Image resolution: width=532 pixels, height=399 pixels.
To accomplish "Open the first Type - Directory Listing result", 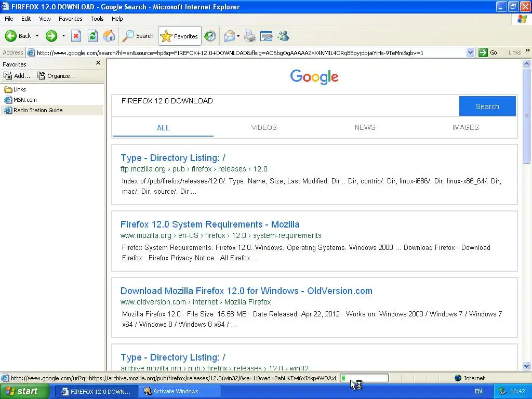I will (172, 158).
